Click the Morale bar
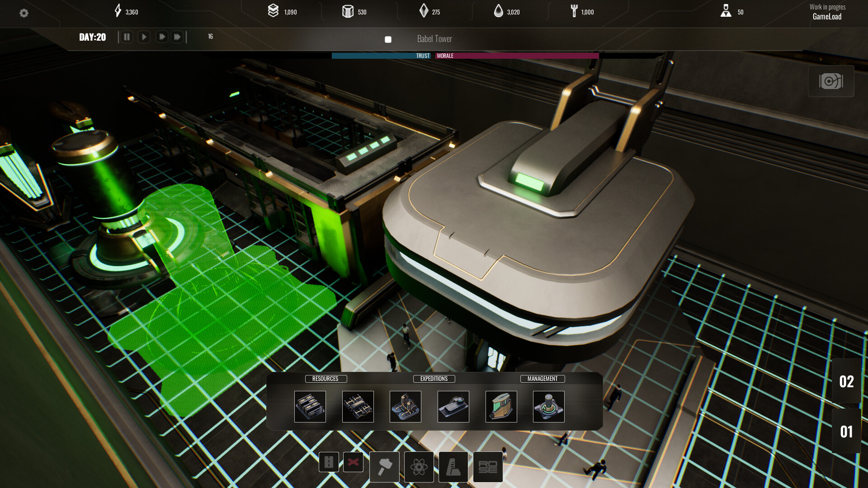The image size is (868, 488). pos(517,56)
